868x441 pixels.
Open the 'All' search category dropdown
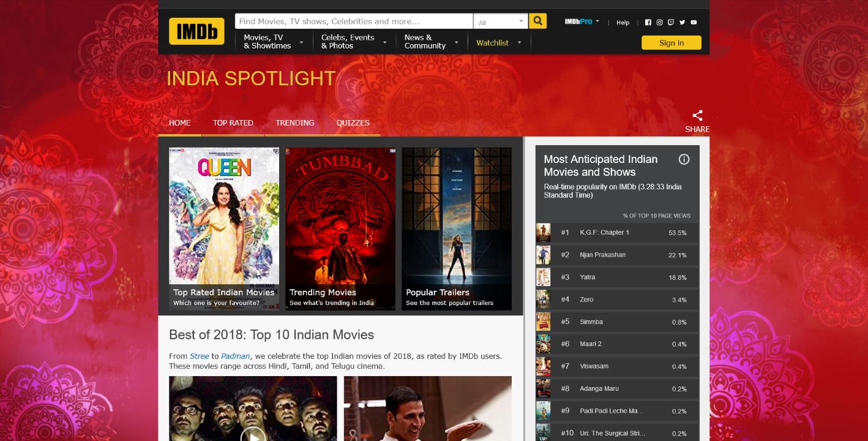501,20
